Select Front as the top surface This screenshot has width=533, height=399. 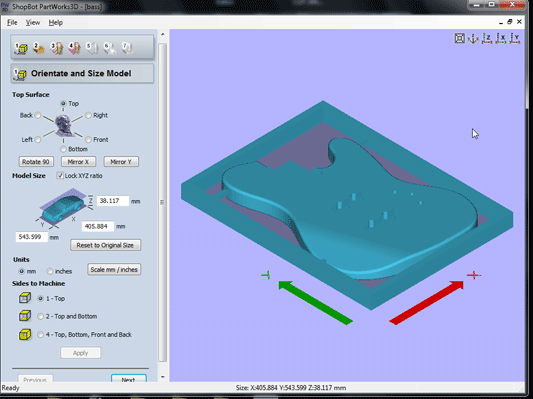pos(88,139)
